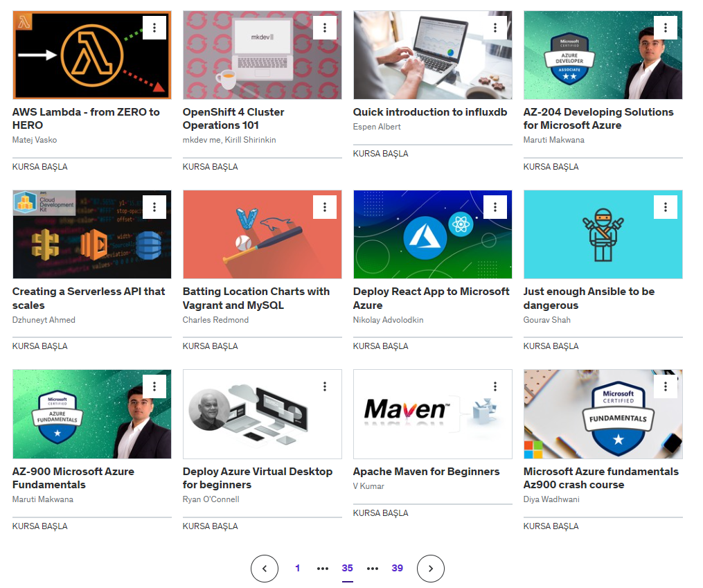Click instructor name Nikolay Advolodkin

(389, 320)
